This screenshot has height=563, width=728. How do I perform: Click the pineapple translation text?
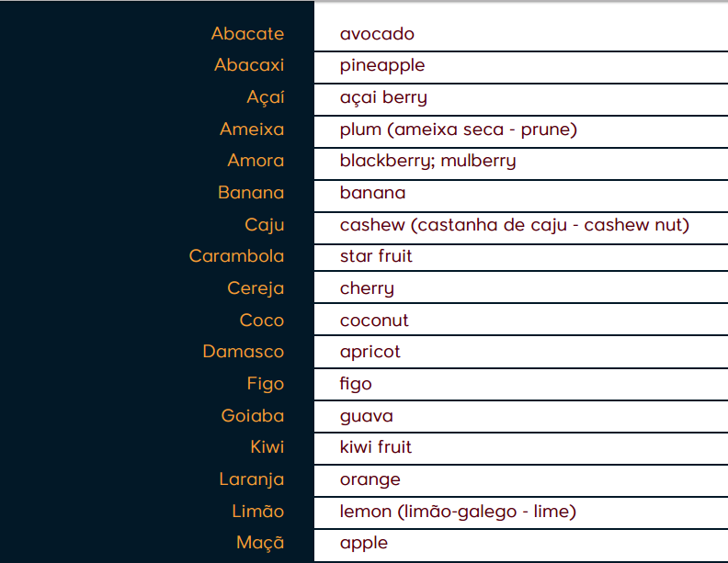(382, 65)
